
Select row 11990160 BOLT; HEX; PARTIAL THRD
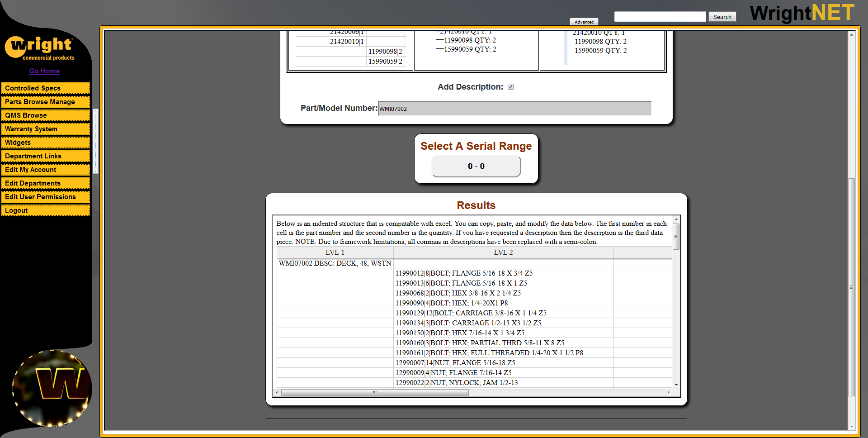click(503, 343)
